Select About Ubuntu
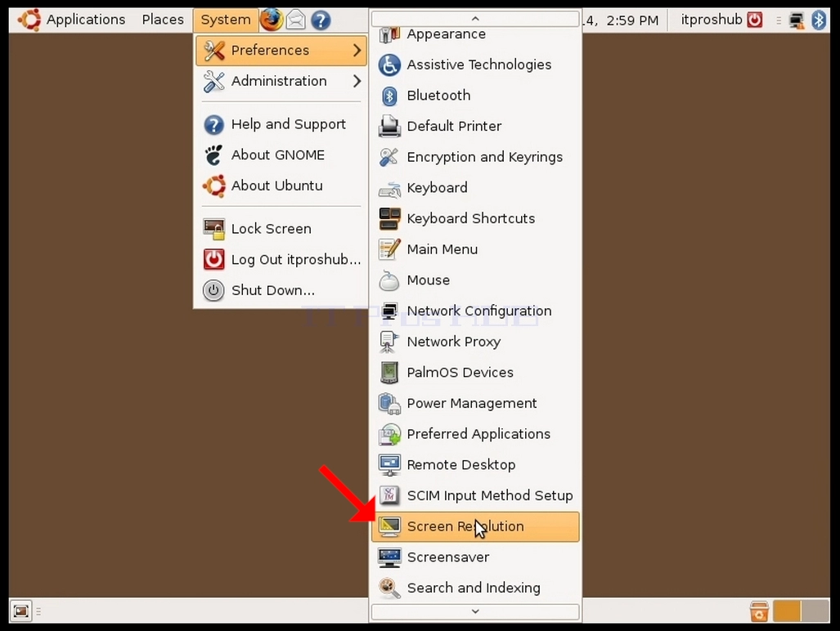 281,186
